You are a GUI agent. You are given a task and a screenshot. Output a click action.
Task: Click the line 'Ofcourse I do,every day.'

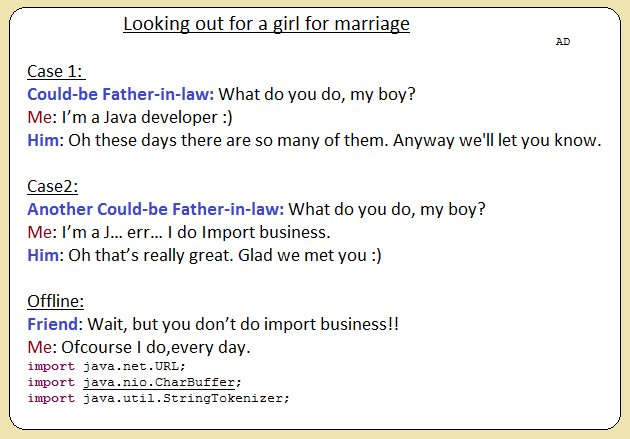156,347
